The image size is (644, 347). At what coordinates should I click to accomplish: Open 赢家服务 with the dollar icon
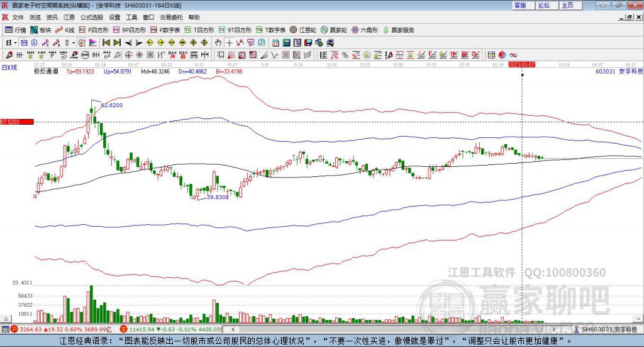pos(398,30)
